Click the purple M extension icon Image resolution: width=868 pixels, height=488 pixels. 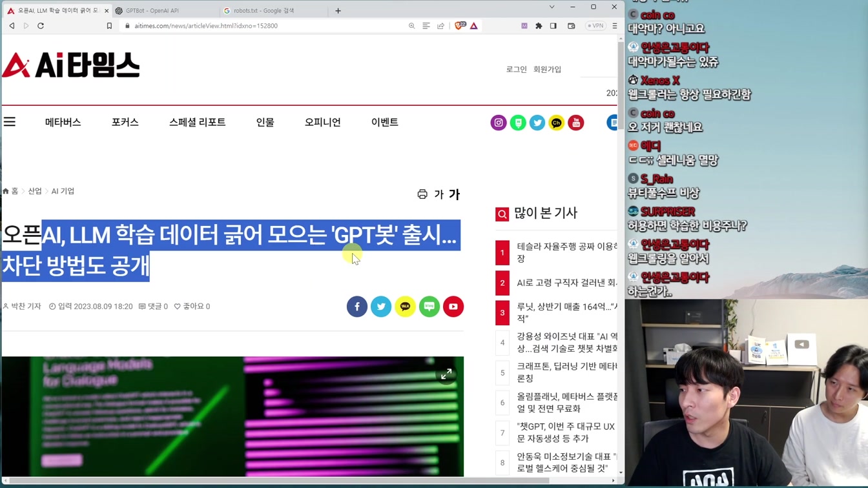click(x=524, y=26)
